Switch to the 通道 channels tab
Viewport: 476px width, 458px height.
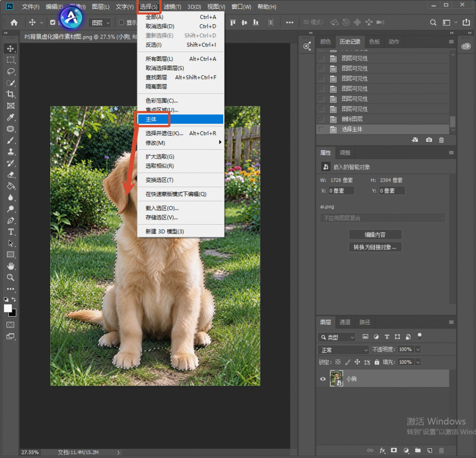[345, 322]
